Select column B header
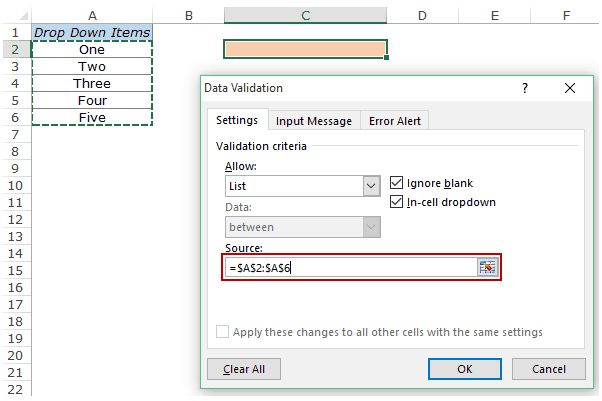The image size is (602, 401). click(189, 16)
